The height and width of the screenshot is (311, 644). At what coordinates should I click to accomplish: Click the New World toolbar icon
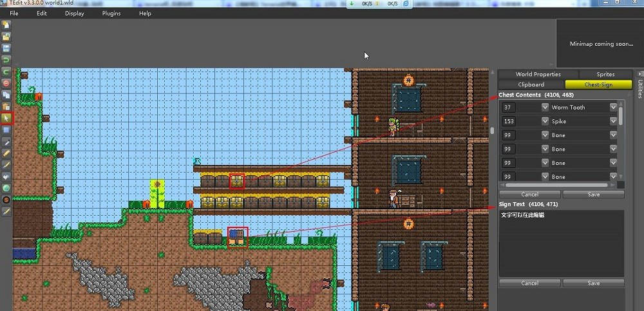6,25
